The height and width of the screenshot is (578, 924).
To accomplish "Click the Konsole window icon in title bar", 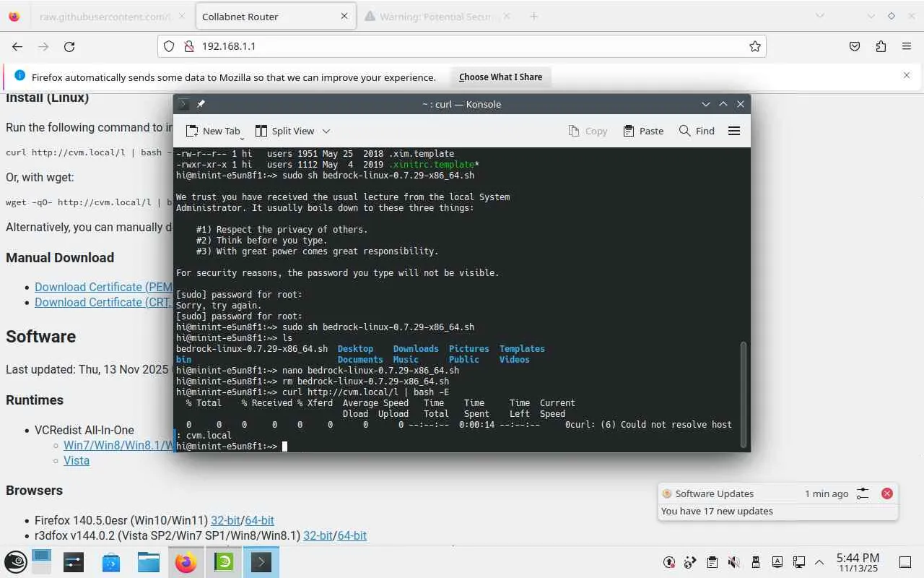I will 184,104.
